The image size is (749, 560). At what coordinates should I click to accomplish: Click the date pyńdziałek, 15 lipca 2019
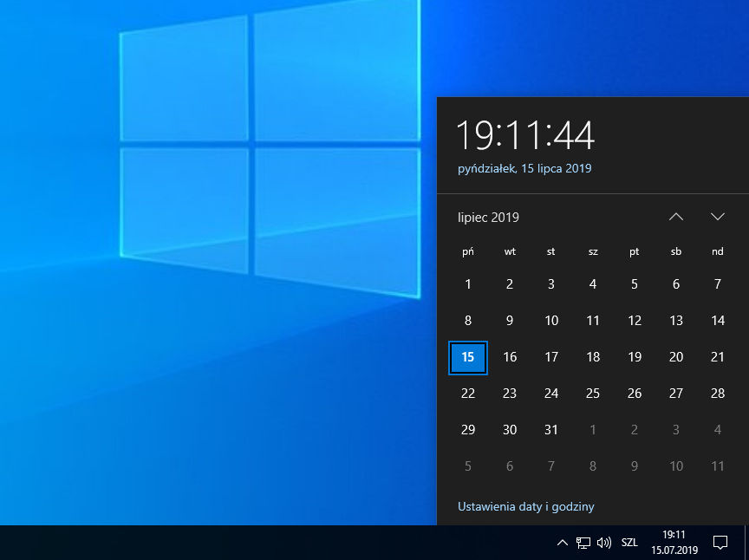pos(524,168)
